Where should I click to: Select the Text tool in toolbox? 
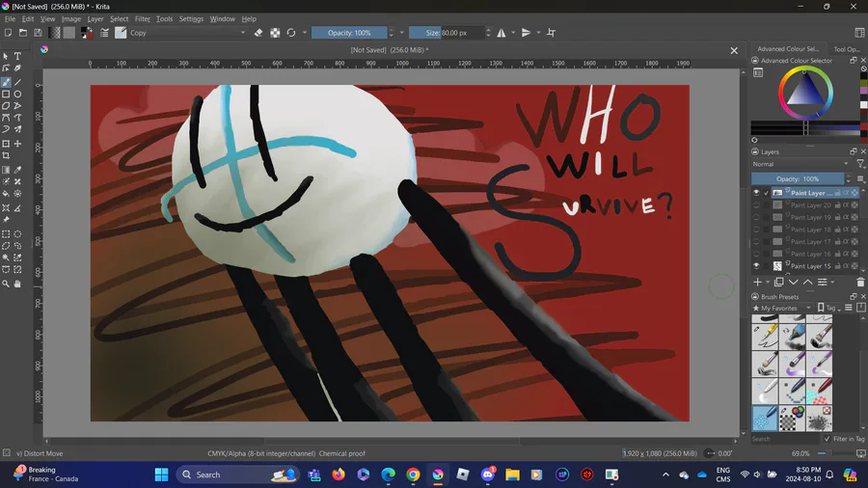(x=17, y=56)
